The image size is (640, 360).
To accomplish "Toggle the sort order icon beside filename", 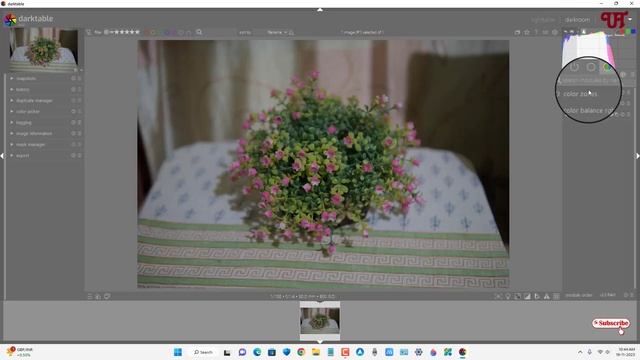I will pos(291,32).
